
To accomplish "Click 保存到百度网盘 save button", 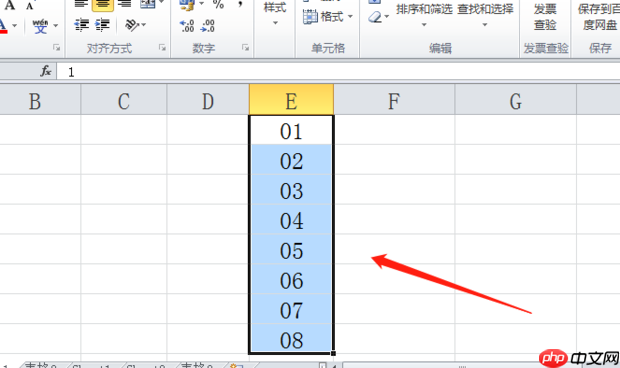I will pyautogui.click(x=599, y=17).
